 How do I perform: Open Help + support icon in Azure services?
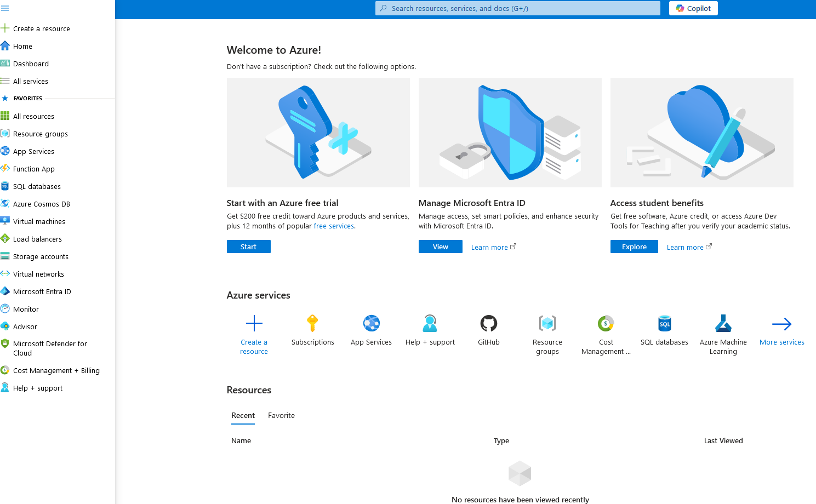pyautogui.click(x=430, y=323)
